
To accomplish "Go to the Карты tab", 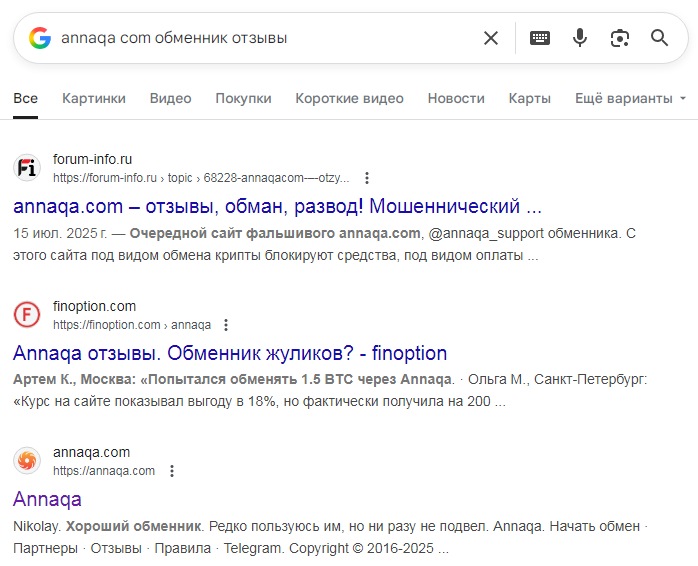I will [529, 98].
